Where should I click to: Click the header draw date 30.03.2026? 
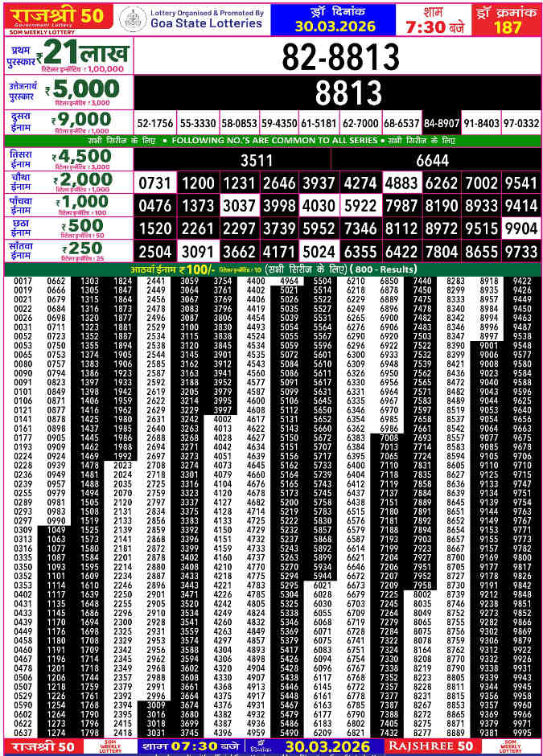tap(339, 25)
